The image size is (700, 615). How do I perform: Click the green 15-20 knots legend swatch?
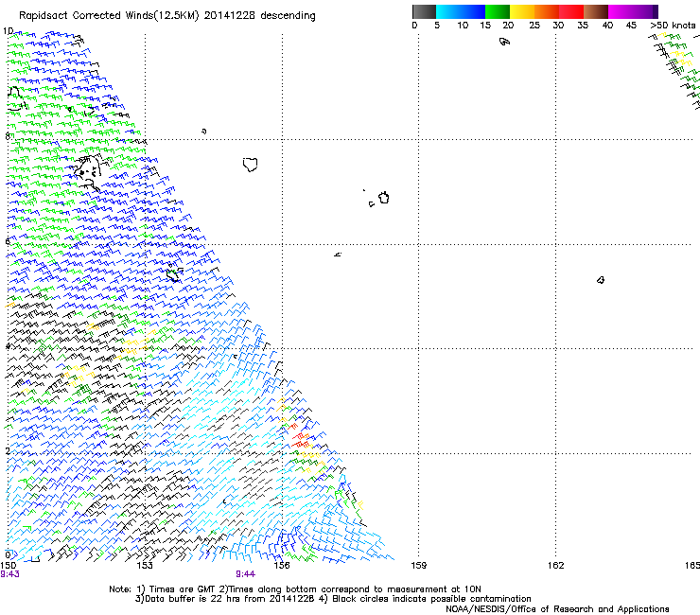coord(498,11)
